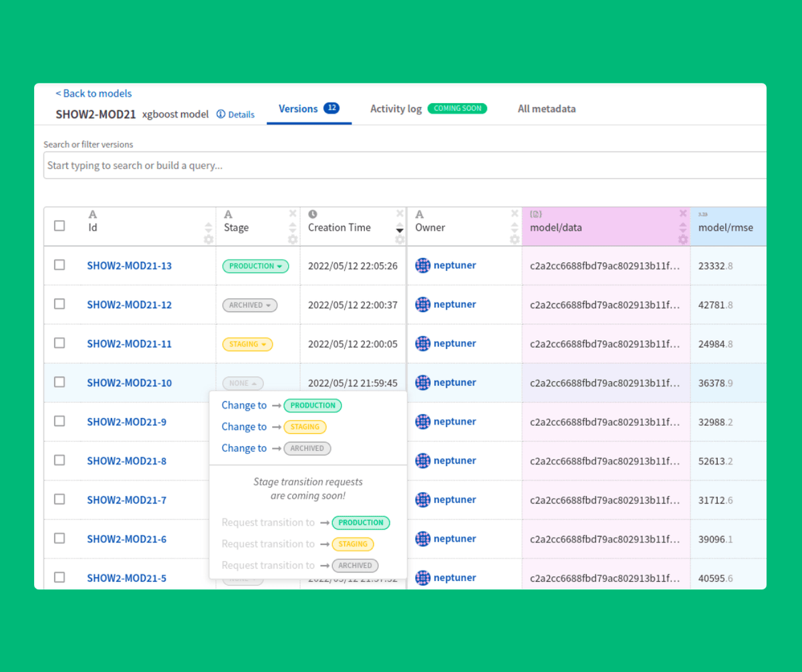Toggle the select-all checkbox in header
This screenshot has height=672, width=802.
point(59,226)
